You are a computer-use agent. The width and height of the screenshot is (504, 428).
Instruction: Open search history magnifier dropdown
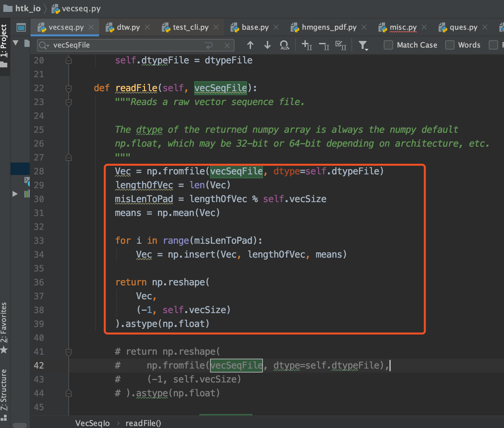44,45
